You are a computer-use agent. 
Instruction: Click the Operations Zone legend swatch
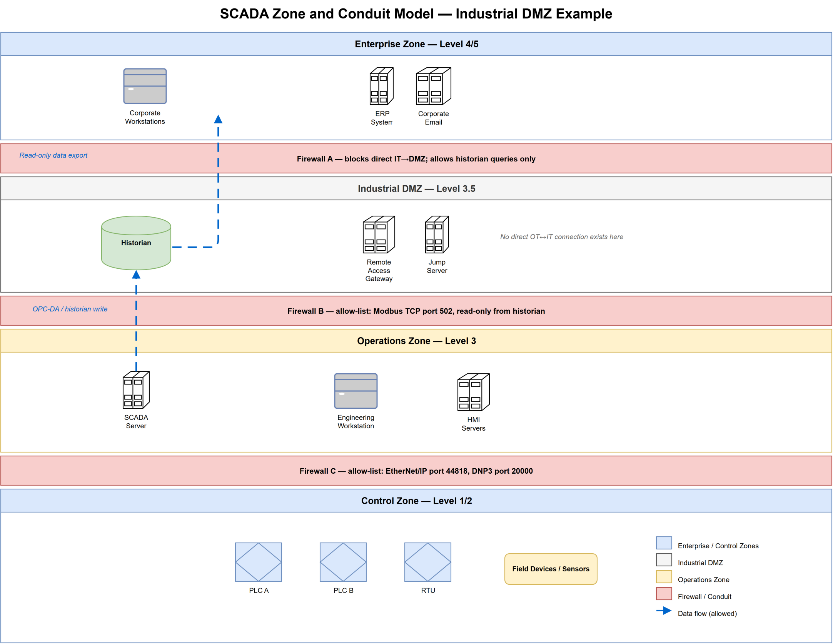pyautogui.click(x=664, y=577)
